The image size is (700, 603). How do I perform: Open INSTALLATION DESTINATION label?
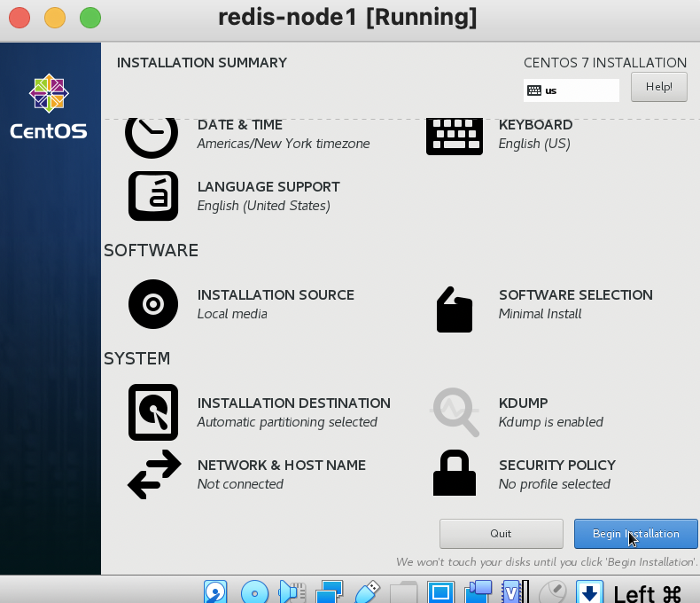(294, 403)
